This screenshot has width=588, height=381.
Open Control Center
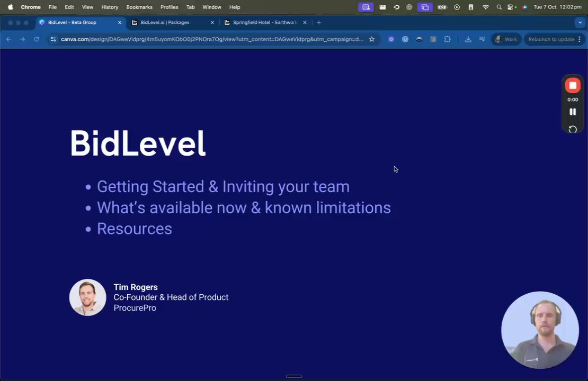511,7
